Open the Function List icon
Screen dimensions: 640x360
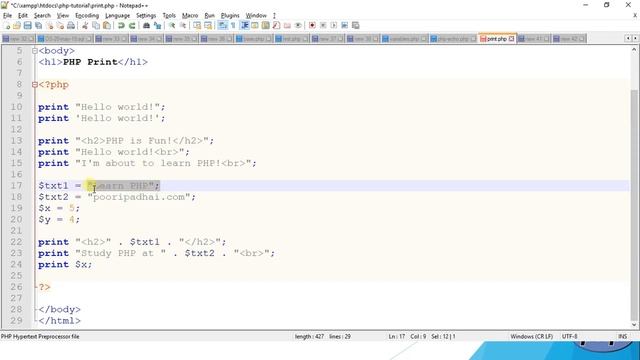[x=276, y=25]
